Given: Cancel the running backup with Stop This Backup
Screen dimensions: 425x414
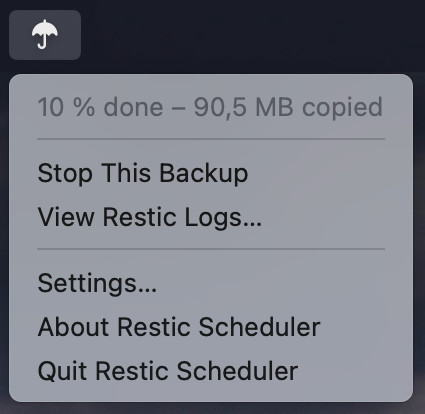Looking at the screenshot, I should (211, 173).
